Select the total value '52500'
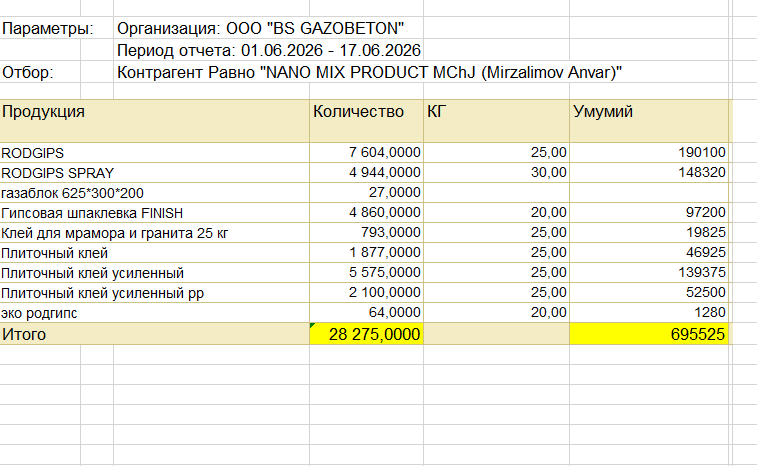The width and height of the screenshot is (757, 466). point(649,293)
